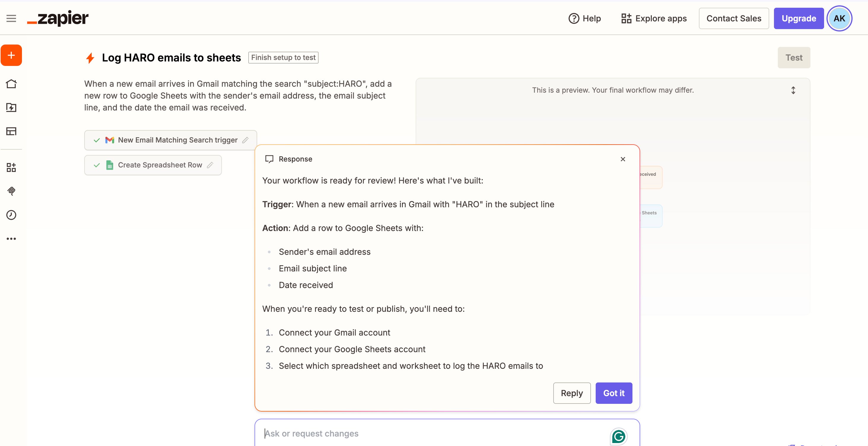
Task: Open Home from the sidebar
Action: point(11,84)
